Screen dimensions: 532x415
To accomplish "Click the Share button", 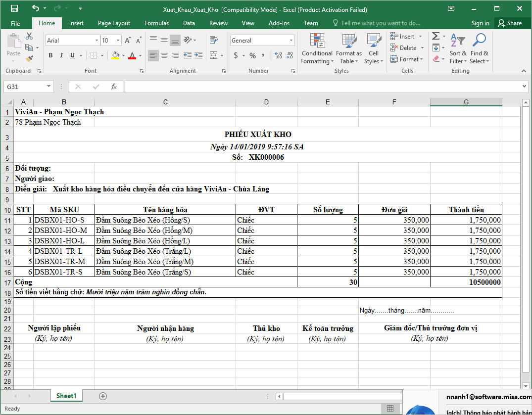I will 510,23.
